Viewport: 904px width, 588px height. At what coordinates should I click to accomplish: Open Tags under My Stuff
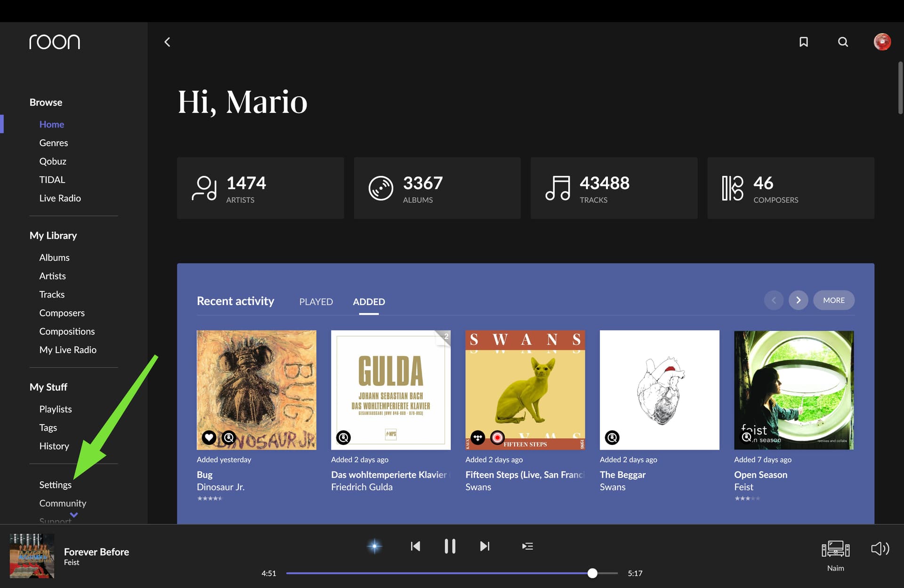(48, 427)
